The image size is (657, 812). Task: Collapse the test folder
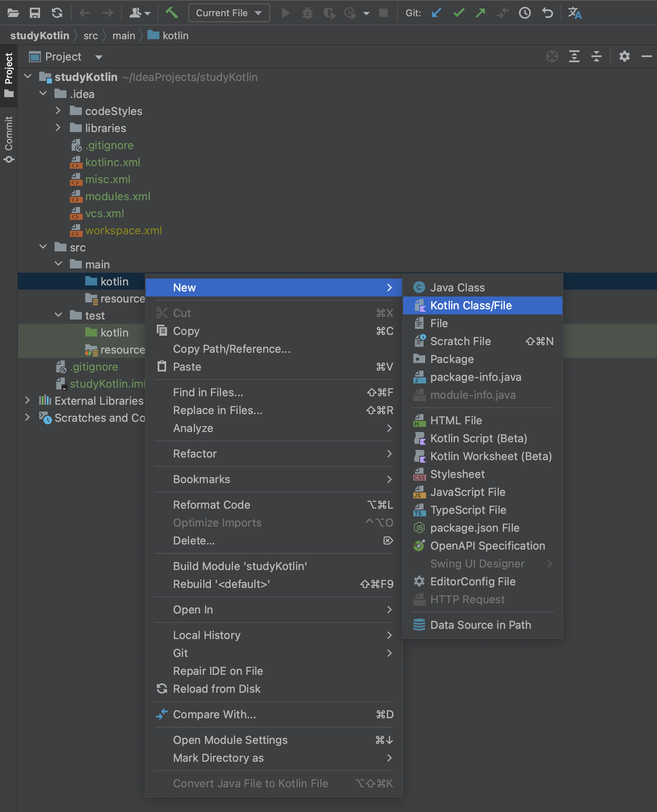click(58, 315)
